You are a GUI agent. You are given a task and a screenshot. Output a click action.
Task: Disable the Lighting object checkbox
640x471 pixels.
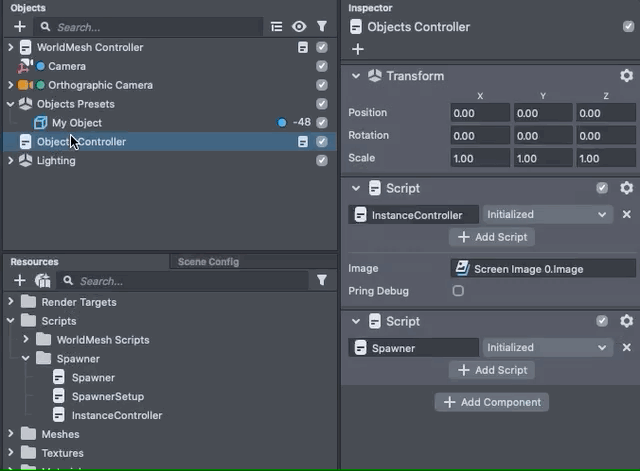point(322,161)
